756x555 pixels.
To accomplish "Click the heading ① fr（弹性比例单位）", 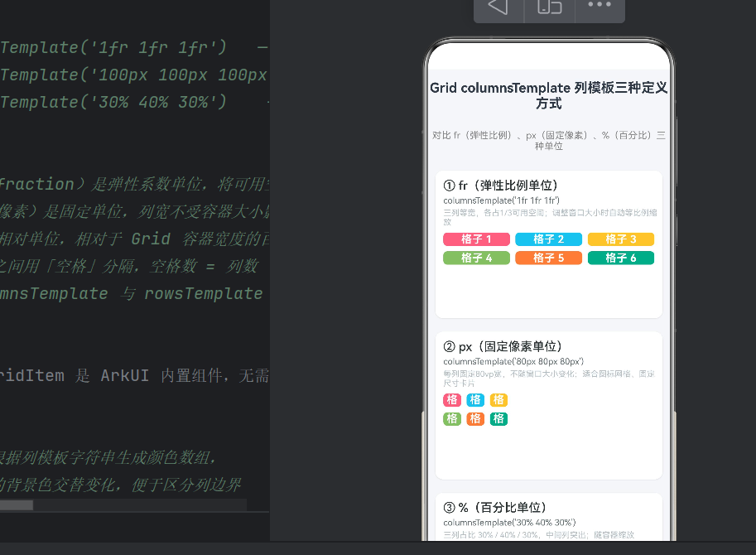I will [500, 186].
